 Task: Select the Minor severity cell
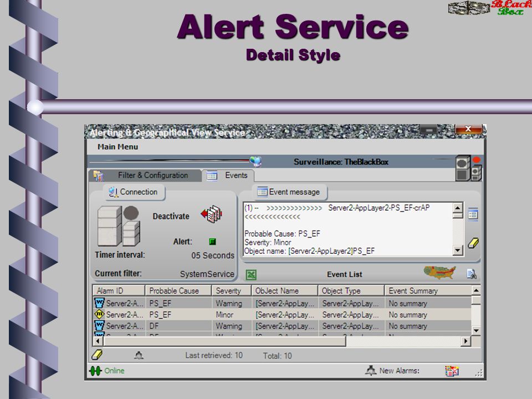pyautogui.click(x=232, y=315)
